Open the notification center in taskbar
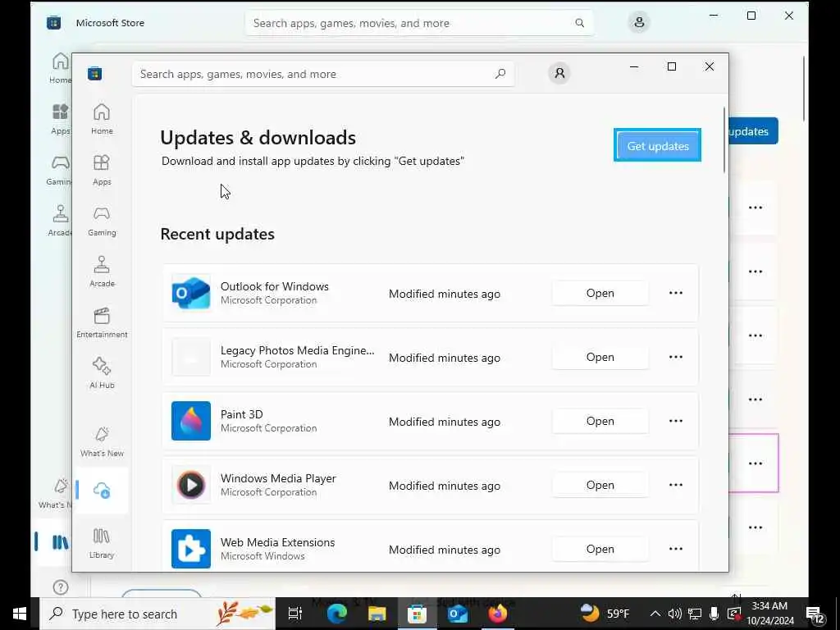The image size is (840, 630). coord(815,614)
